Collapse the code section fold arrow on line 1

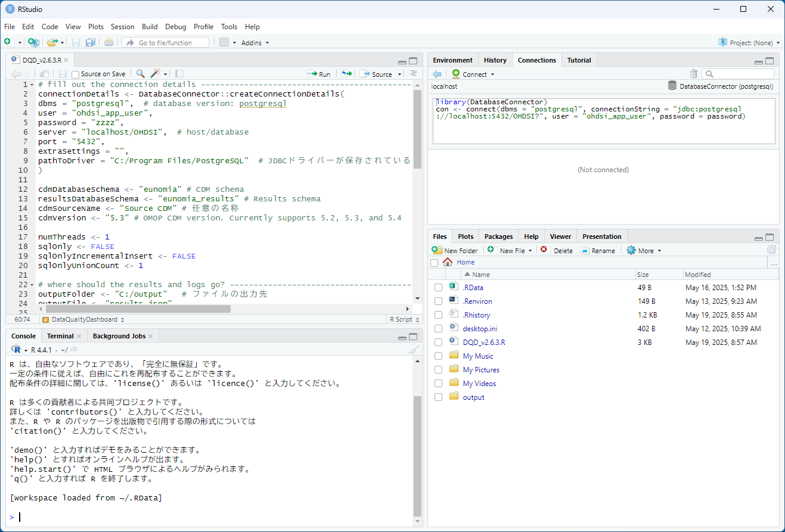[x=32, y=85]
